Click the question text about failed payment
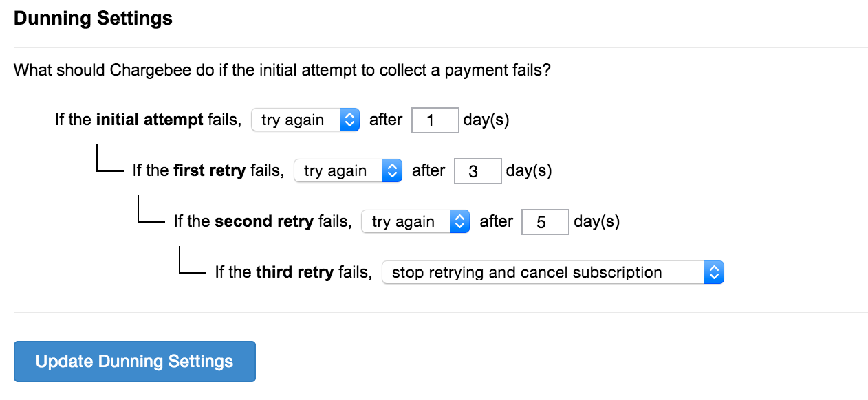The width and height of the screenshot is (868, 400). (282, 70)
